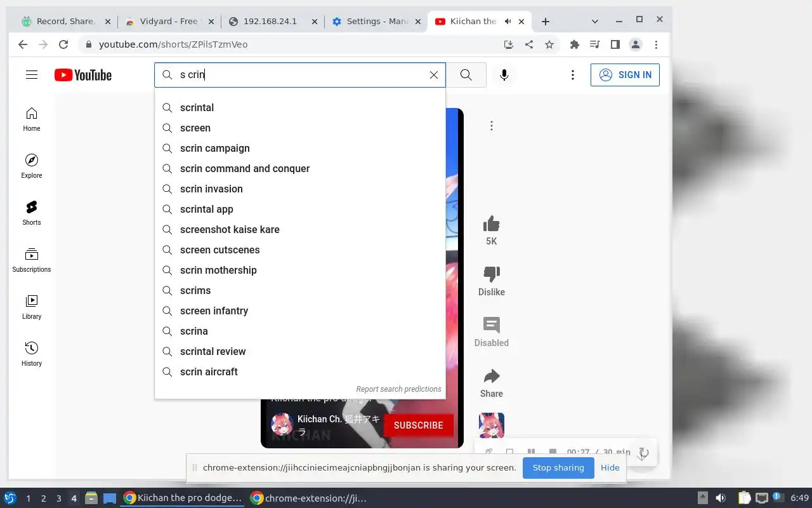
Task: Hide the screen sharing notification
Action: pyautogui.click(x=610, y=468)
